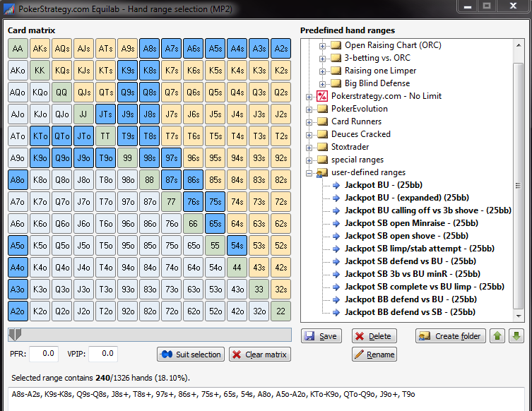Deselect K9s hand in matrix

tap(128, 71)
